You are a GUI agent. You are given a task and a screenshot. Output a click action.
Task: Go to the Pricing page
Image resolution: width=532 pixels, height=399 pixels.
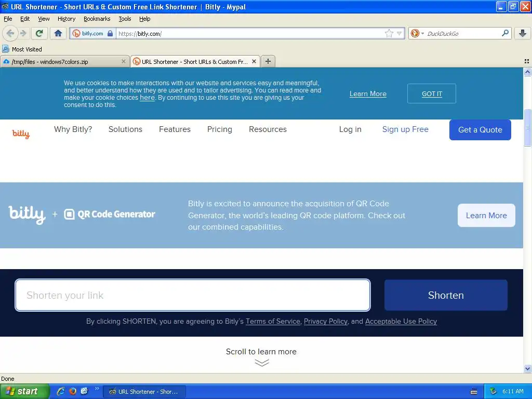[x=220, y=129]
